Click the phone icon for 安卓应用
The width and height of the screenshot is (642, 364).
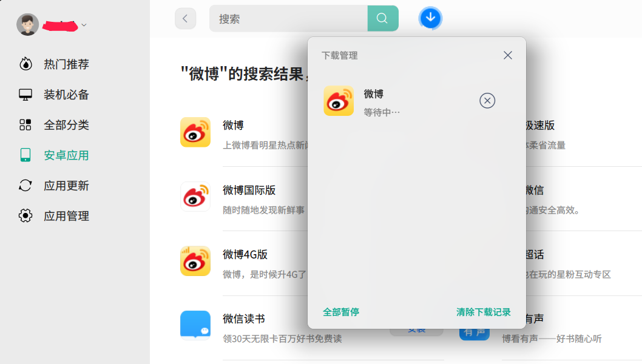[x=25, y=155]
